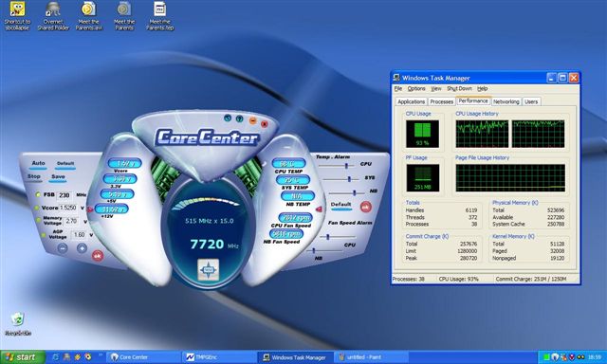Click PF Usage 251 MB gauge

pos(422,177)
